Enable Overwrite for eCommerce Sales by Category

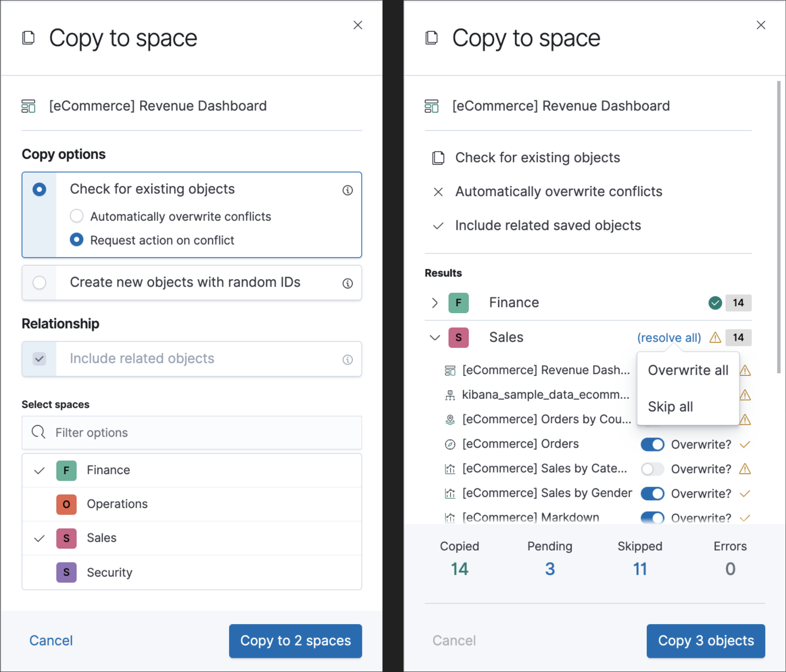652,469
